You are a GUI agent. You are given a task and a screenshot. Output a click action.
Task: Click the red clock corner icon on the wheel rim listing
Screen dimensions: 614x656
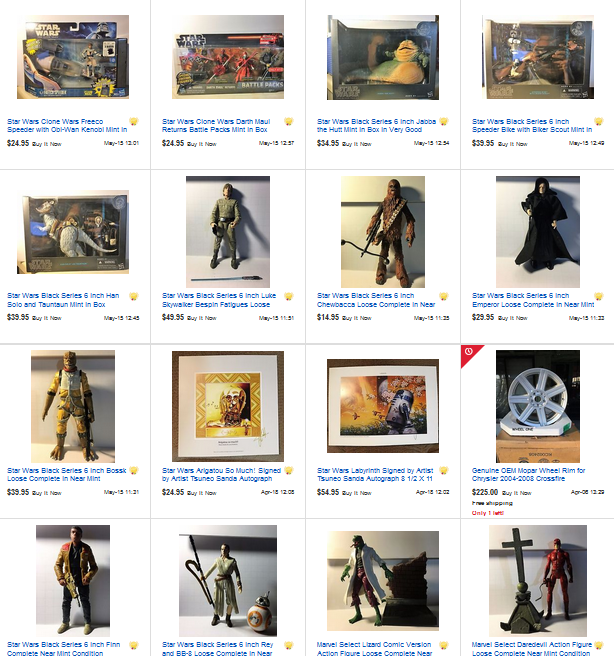tap(469, 351)
